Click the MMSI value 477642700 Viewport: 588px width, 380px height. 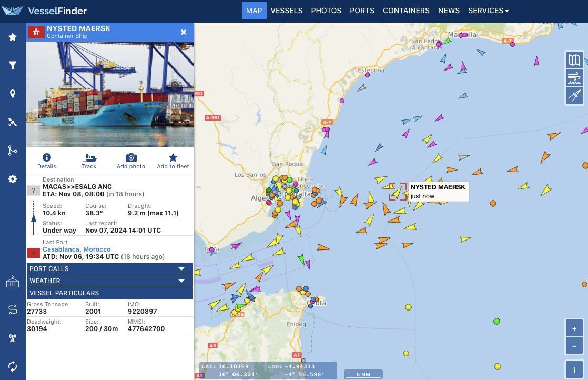click(146, 328)
